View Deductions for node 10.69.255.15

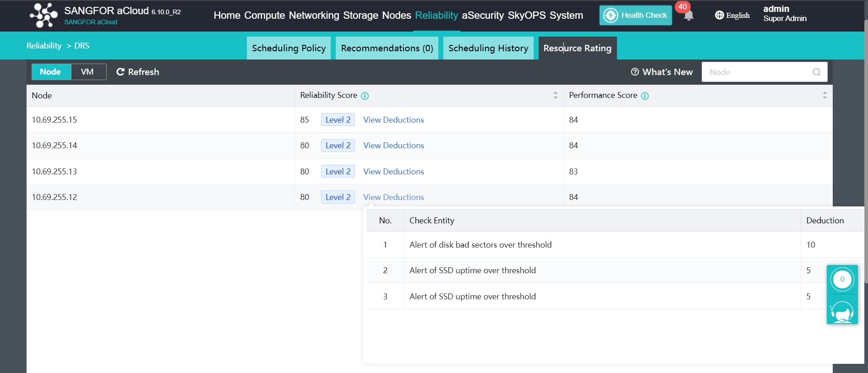pos(393,119)
